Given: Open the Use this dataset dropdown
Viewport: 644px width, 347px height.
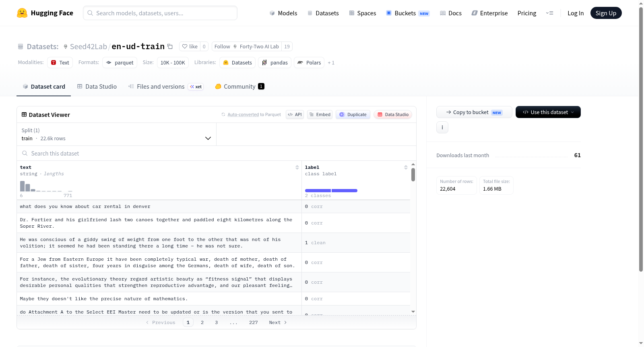Looking at the screenshot, I should [x=548, y=112].
